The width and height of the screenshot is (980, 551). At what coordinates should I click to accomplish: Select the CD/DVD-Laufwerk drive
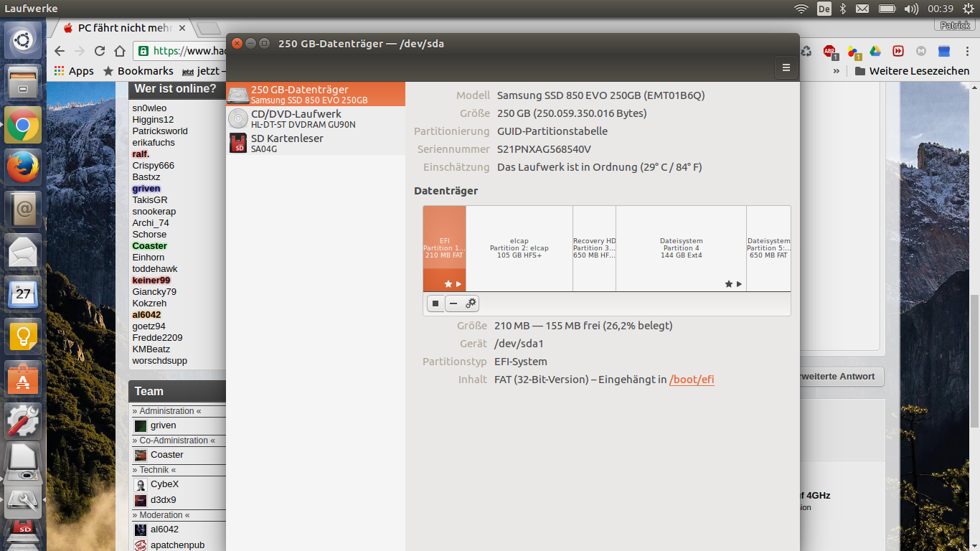(316, 118)
